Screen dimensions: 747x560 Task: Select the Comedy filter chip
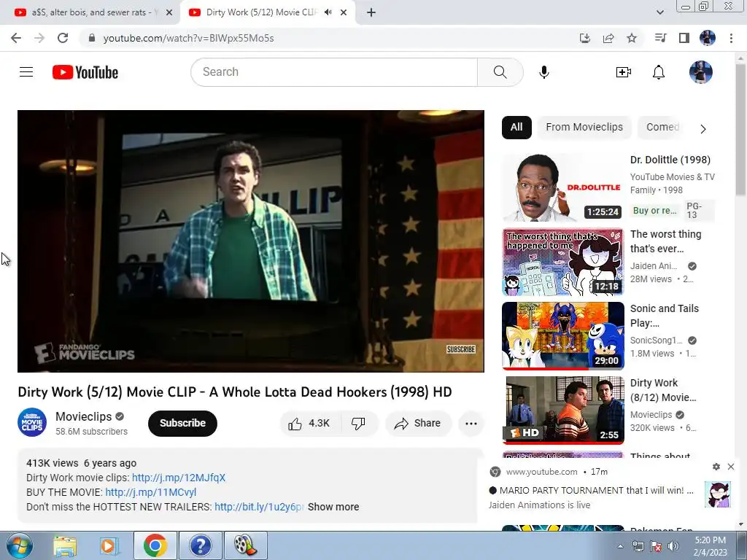pos(662,127)
